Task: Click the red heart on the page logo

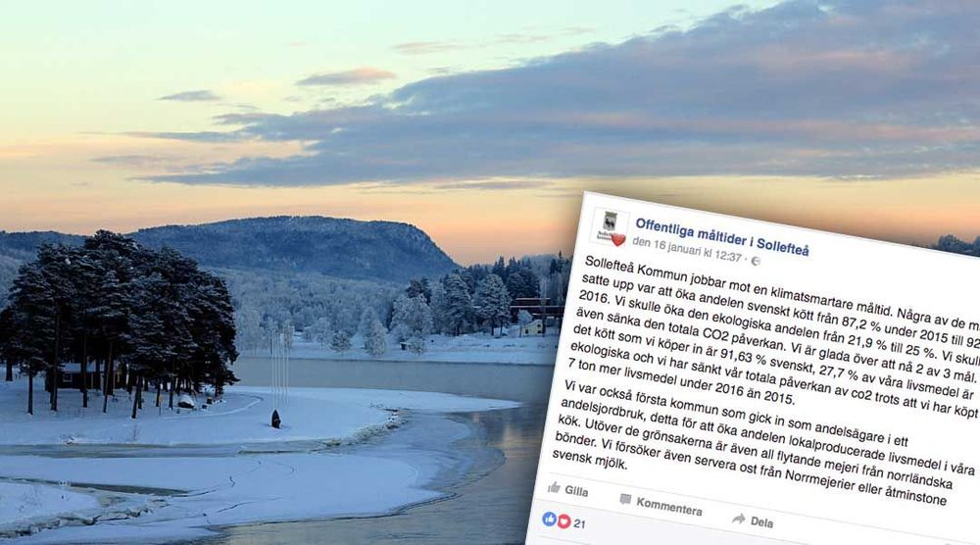Action: pos(618,239)
